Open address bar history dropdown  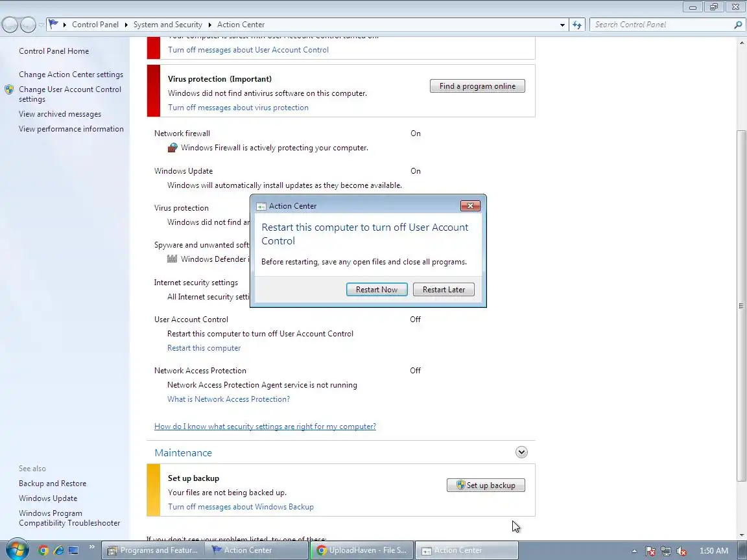coord(562,25)
